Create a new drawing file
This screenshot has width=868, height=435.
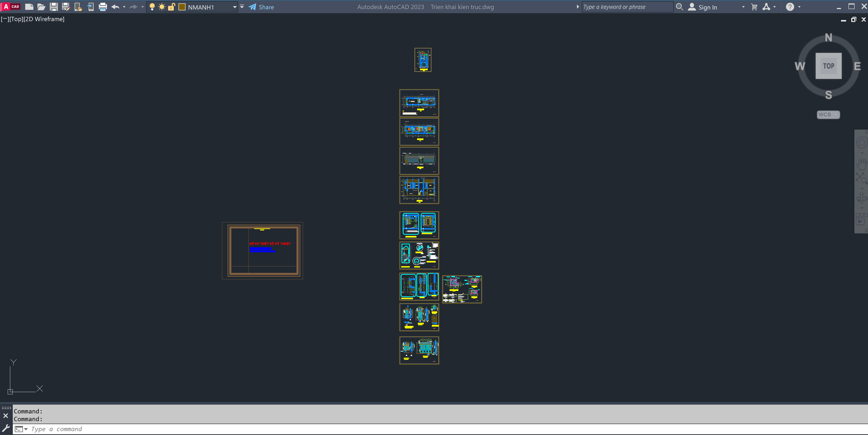coord(29,7)
